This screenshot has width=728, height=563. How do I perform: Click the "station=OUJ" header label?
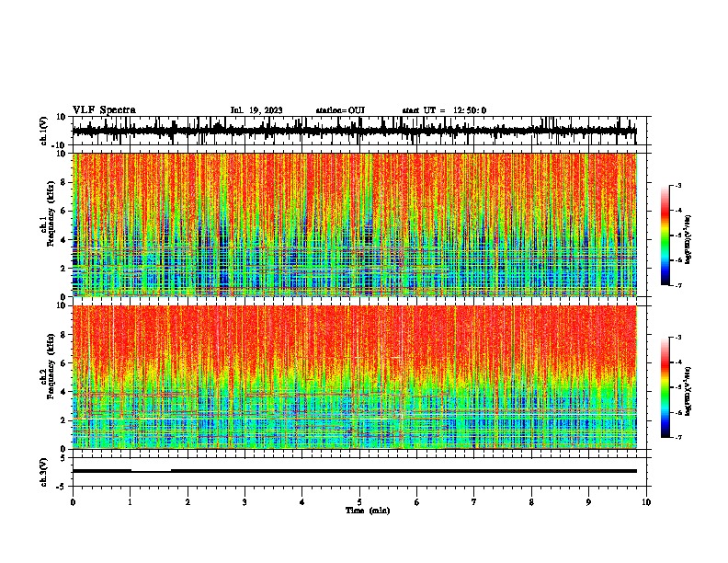tap(340, 110)
